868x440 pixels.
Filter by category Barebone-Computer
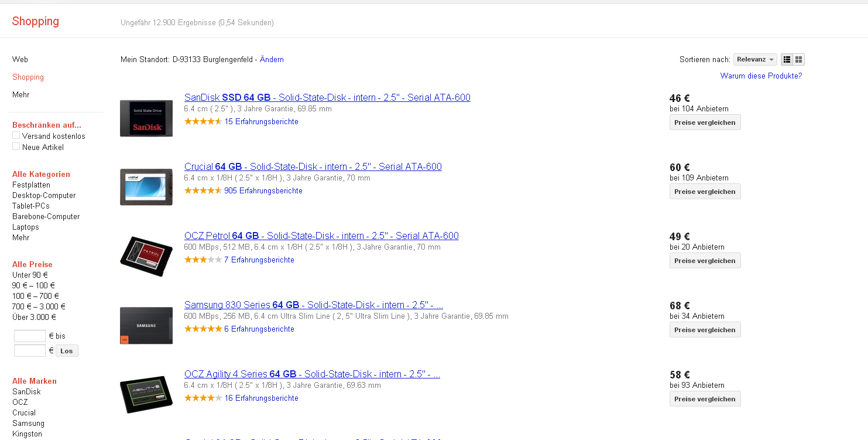[x=46, y=216]
